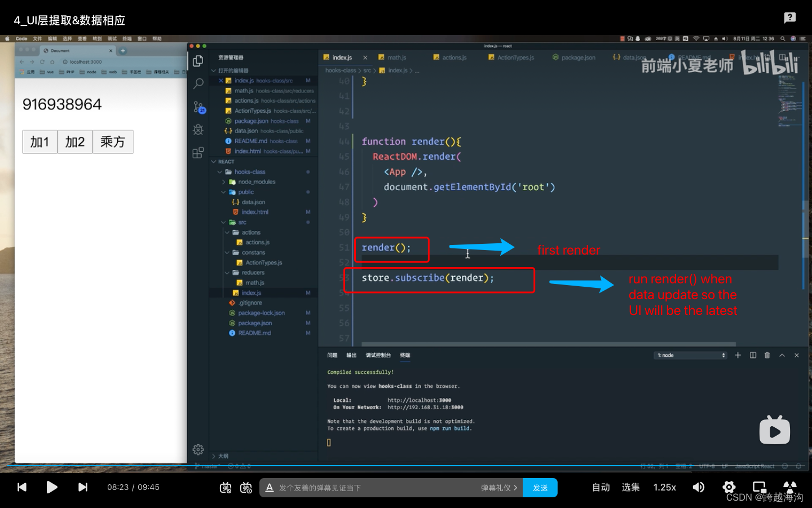Close the terminal panel with the X icon

tap(796, 355)
